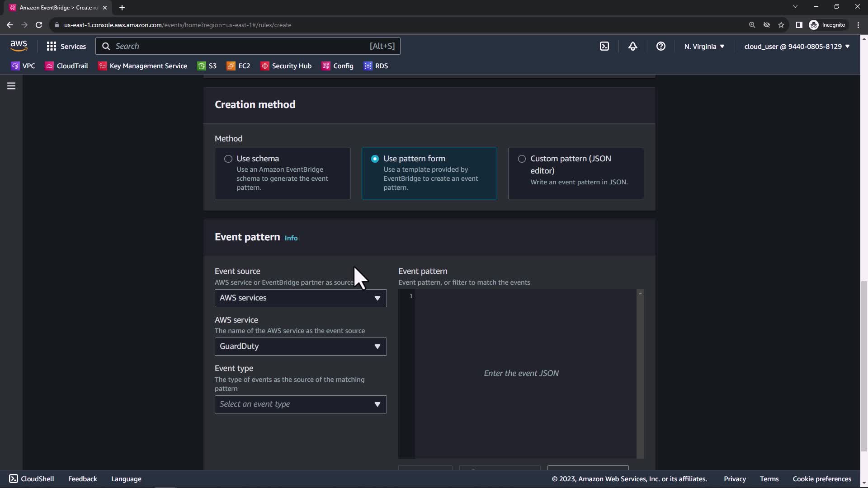
Task: Open the AWS service GuardDuty dropdown
Action: pyautogui.click(x=301, y=347)
